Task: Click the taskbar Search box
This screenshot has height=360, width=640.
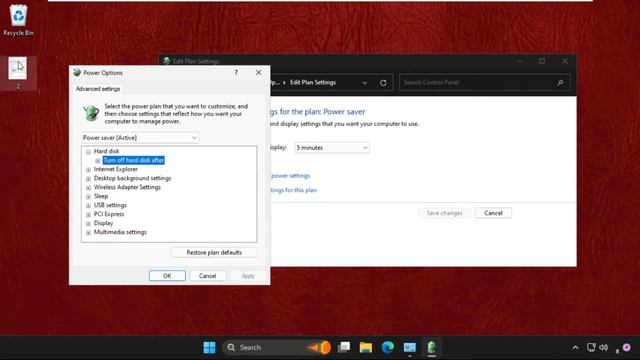Action: click(276, 347)
